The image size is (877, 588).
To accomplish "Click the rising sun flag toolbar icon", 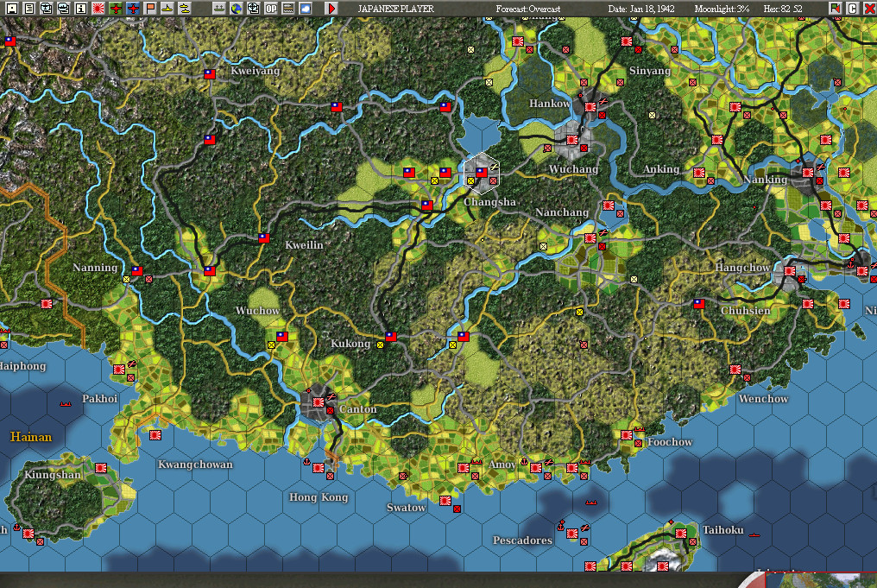I will point(98,9).
